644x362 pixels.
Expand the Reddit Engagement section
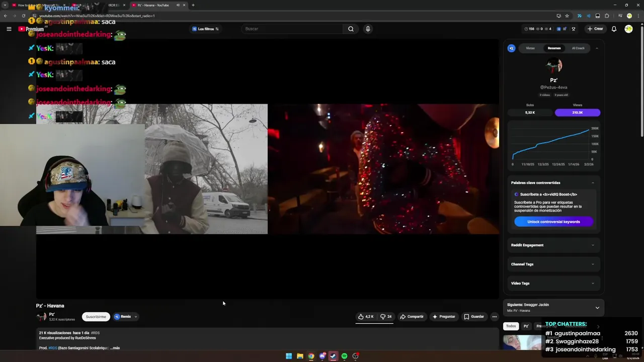tap(553, 245)
